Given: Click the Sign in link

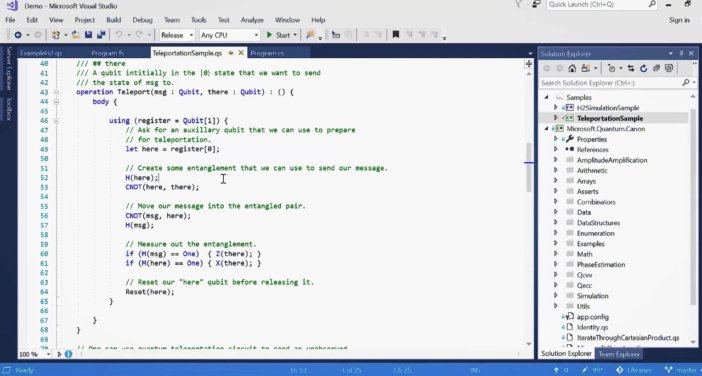Looking at the screenshot, I should point(679,20).
